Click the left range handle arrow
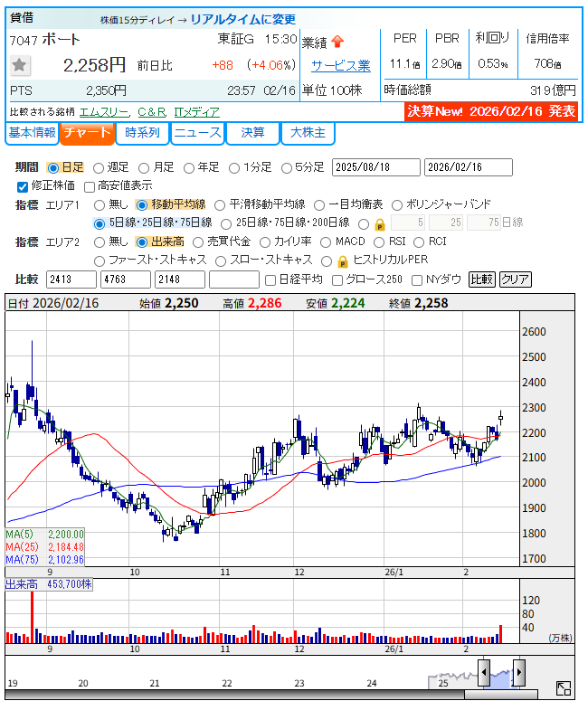 pos(484,672)
